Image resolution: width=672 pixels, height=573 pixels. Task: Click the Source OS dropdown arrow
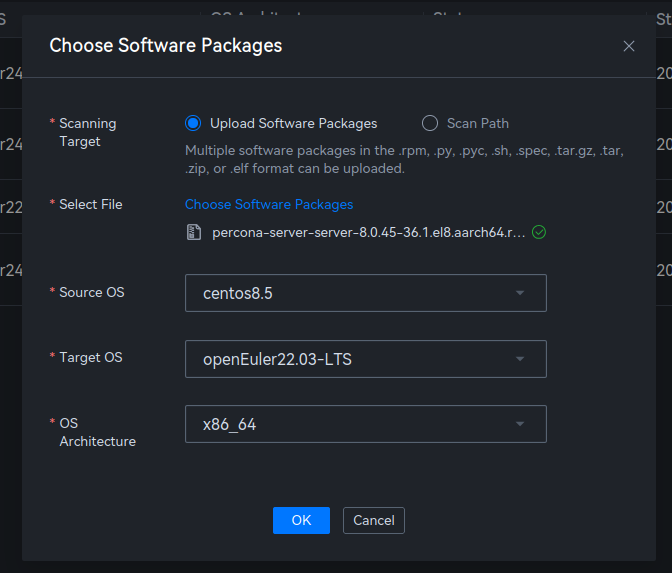[x=520, y=293]
